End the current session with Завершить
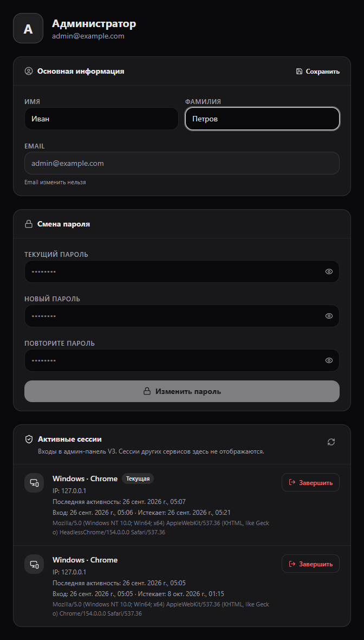The image size is (364, 640). 310,482
